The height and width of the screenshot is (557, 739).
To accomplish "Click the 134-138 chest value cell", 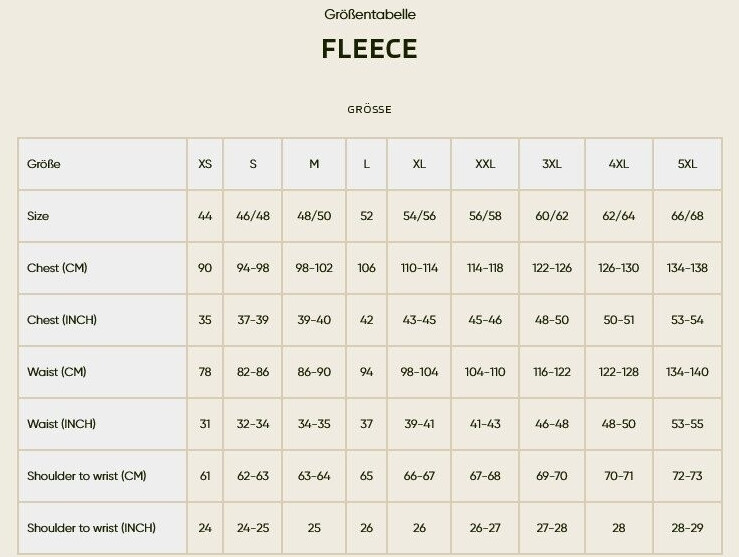I will tap(687, 268).
